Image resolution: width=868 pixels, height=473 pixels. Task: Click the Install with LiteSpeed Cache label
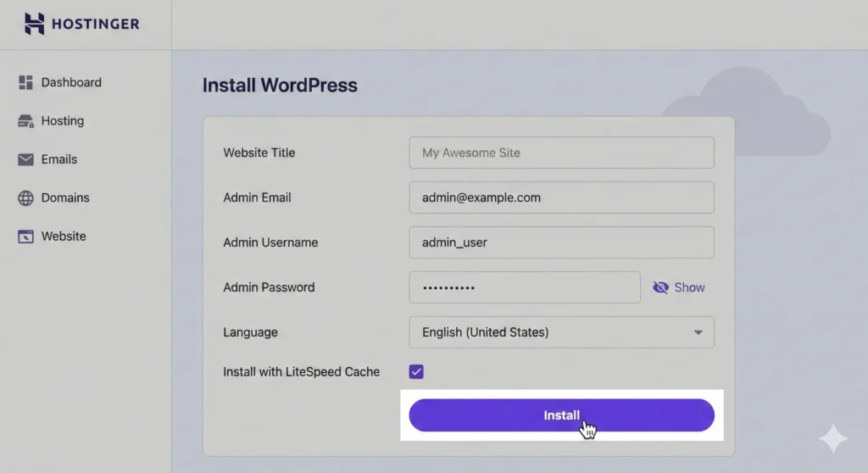point(301,371)
